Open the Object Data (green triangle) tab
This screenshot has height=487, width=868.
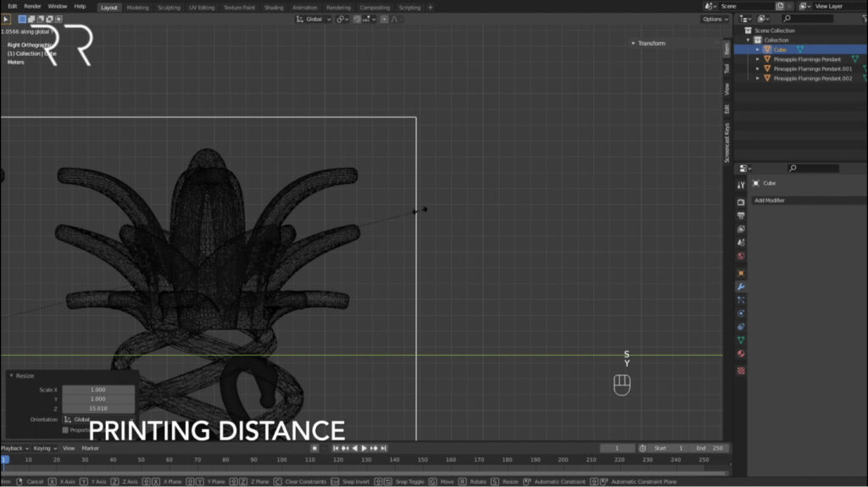coord(741,340)
